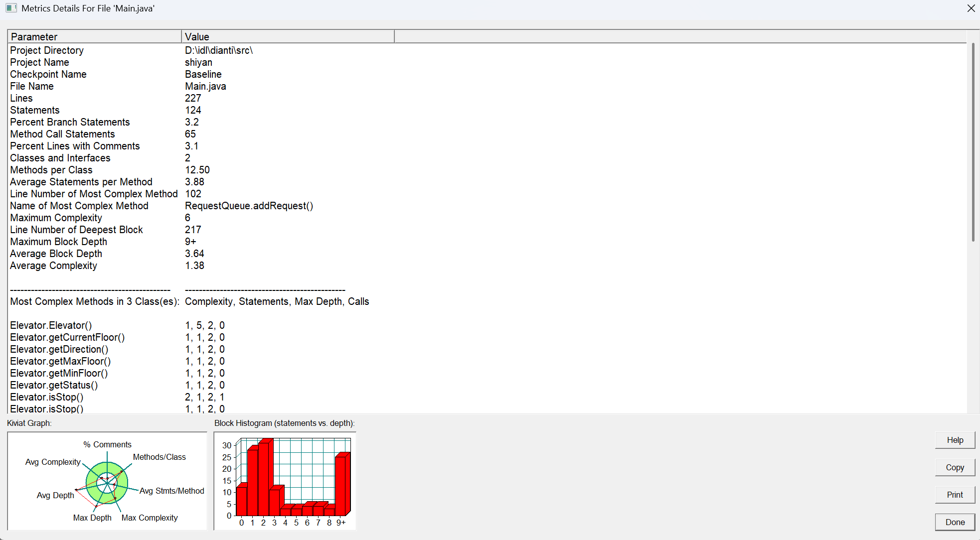
Task: Click the vertical scrollbar thumb of the metrics list
Action: tap(973, 142)
